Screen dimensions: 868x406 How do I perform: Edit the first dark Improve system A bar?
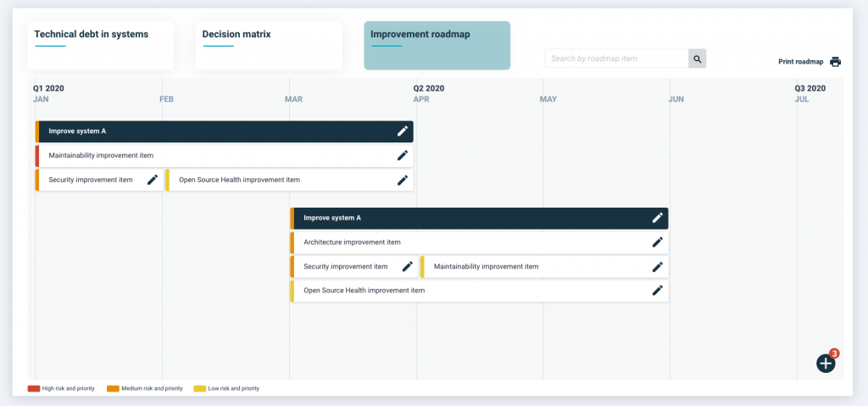point(403,131)
